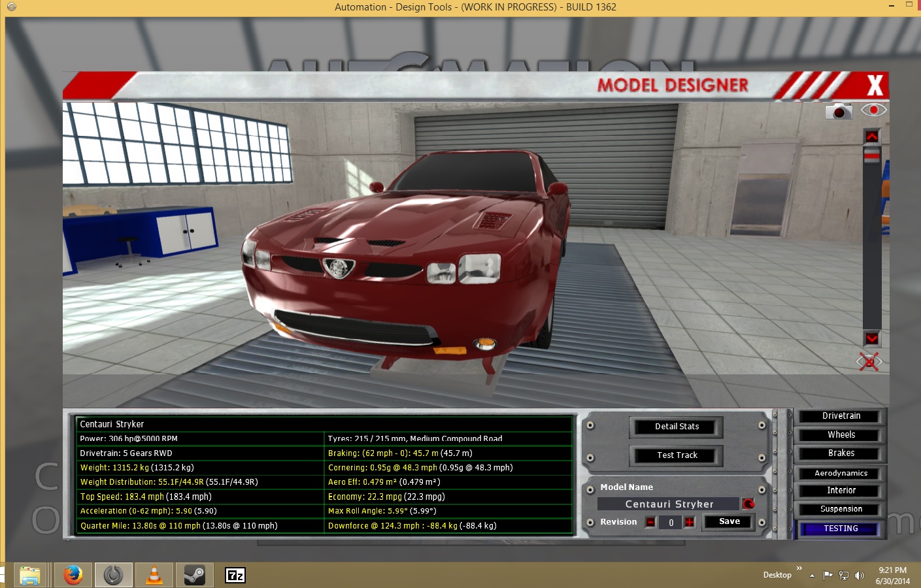
Task: Click the Max Roll Angle: 5.99° stat
Action: tap(382, 511)
